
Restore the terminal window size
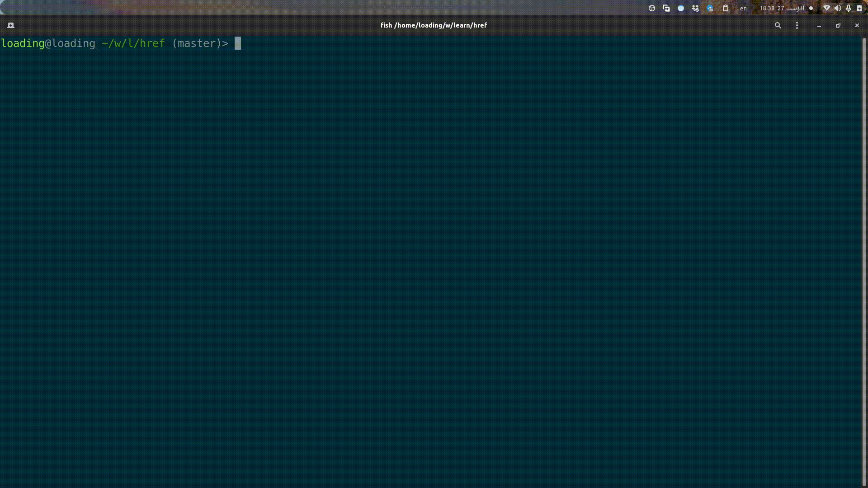(838, 25)
